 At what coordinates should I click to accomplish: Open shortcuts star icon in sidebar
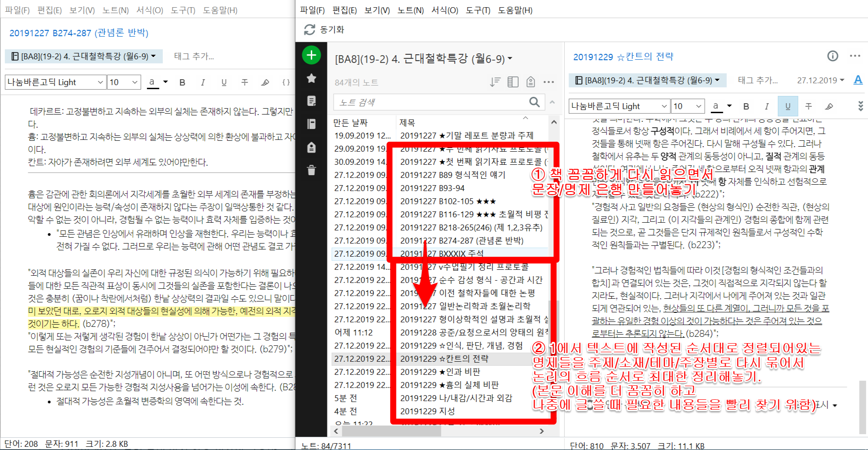tap(311, 78)
